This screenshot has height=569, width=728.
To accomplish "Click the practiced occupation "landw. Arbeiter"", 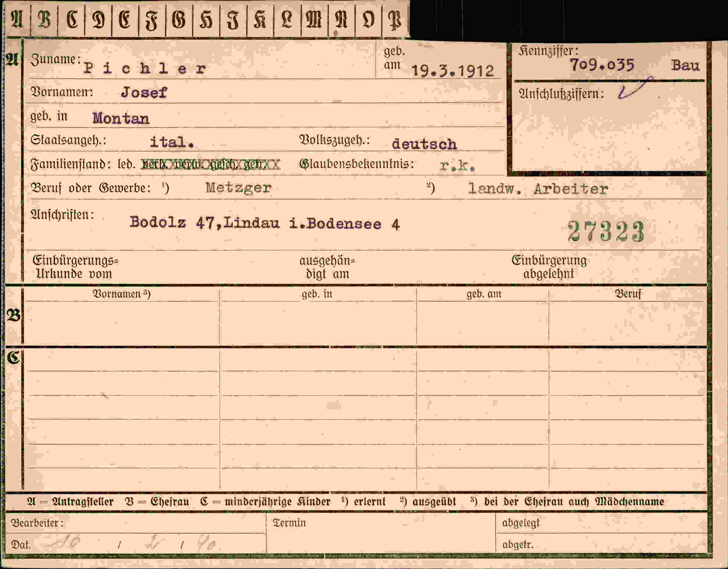I will click(538, 189).
